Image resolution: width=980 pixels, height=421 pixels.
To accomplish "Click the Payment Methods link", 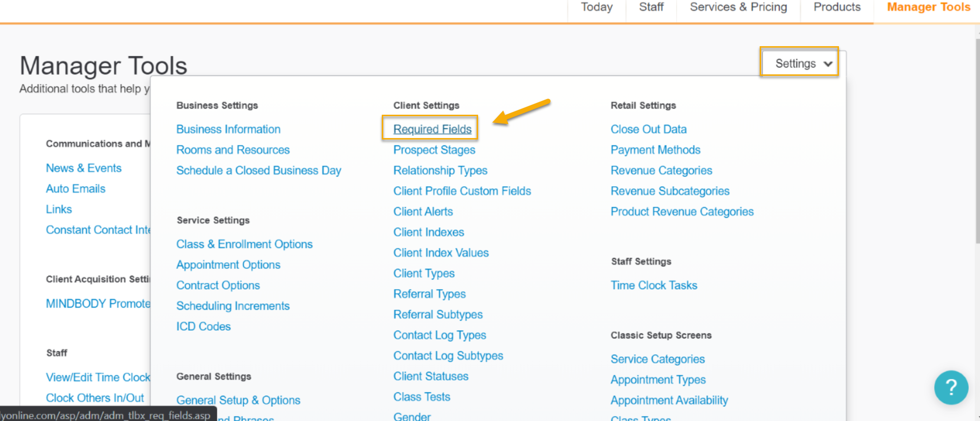I will [656, 150].
